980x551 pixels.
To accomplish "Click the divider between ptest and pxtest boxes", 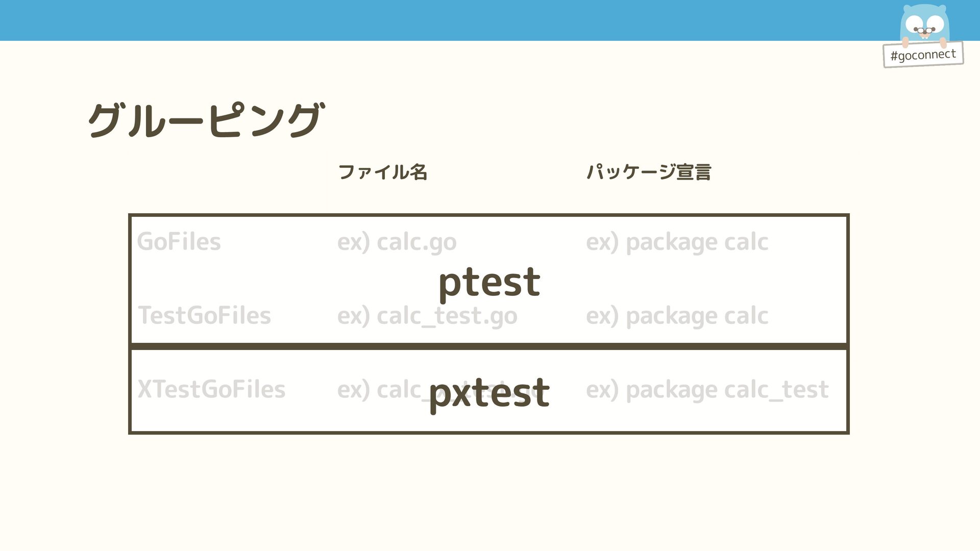I will [489, 346].
